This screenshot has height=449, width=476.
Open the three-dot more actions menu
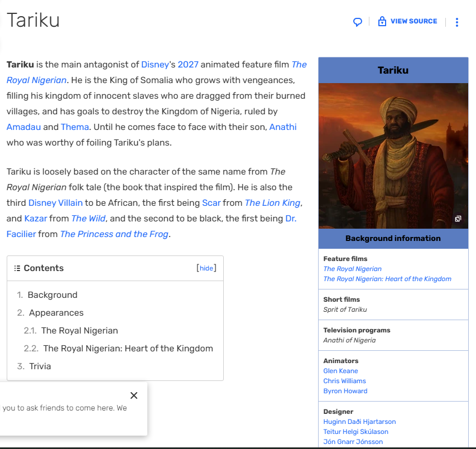457,22
